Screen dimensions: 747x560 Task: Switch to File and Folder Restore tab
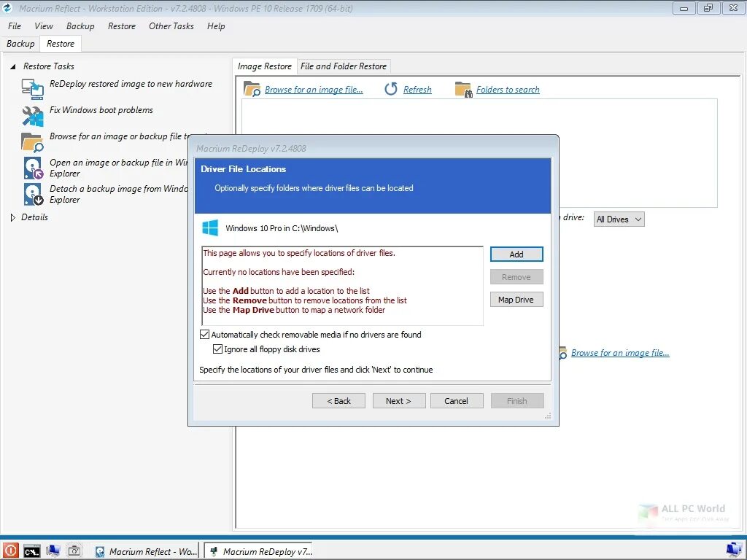tap(344, 66)
